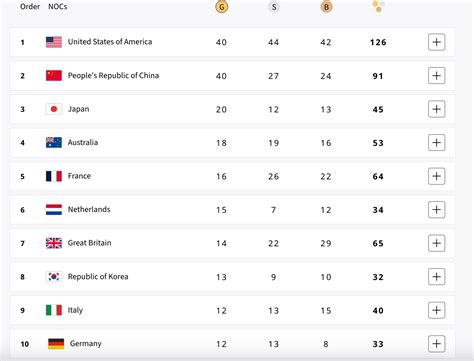The image size is (474, 361).
Task: Expand the Republic of Korea row
Action: (437, 277)
